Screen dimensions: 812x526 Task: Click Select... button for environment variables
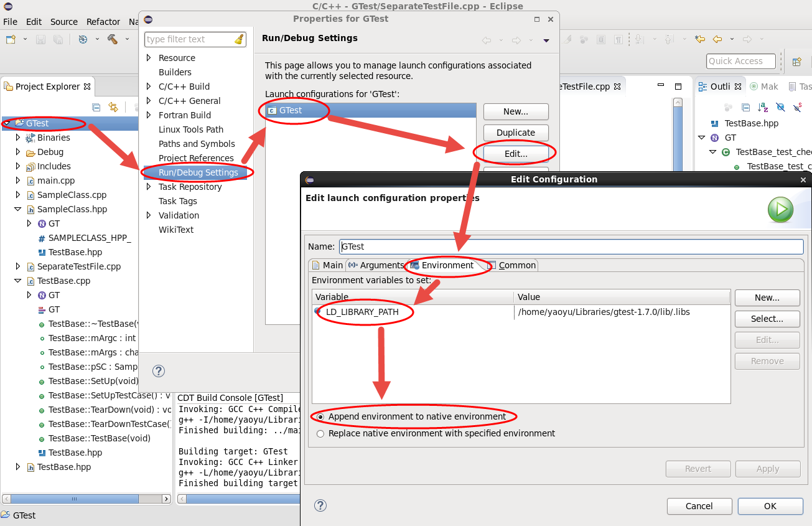point(767,319)
